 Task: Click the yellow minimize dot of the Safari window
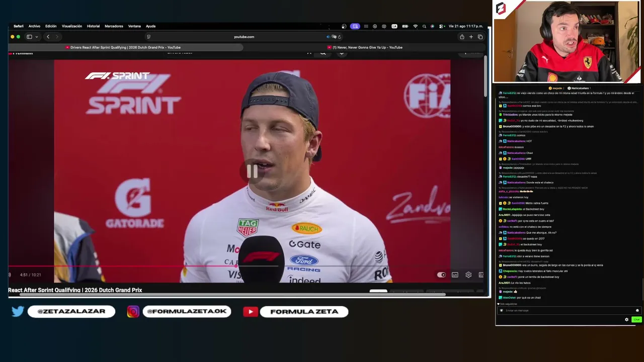click(13, 37)
